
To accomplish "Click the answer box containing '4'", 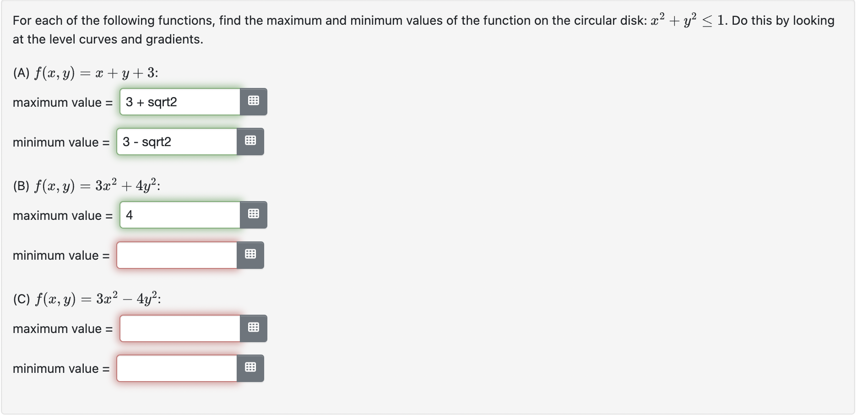I will coord(179,214).
